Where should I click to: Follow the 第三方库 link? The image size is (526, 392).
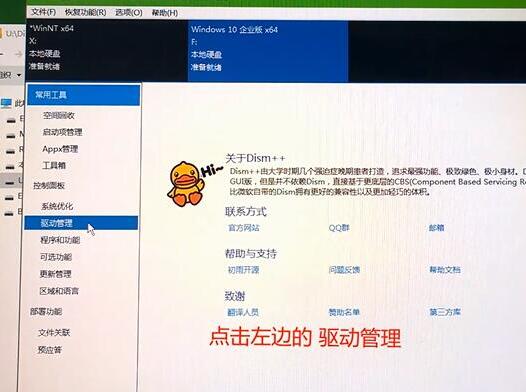445,312
